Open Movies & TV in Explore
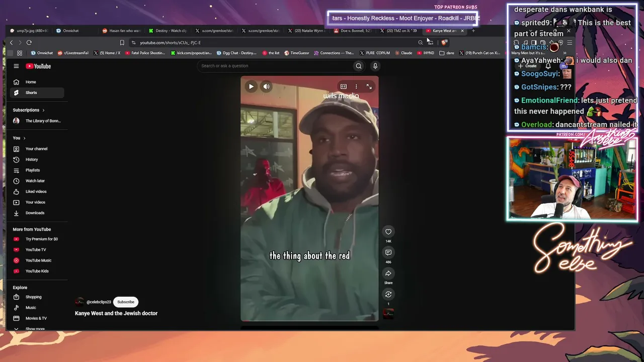The image size is (644, 362). tap(37, 318)
